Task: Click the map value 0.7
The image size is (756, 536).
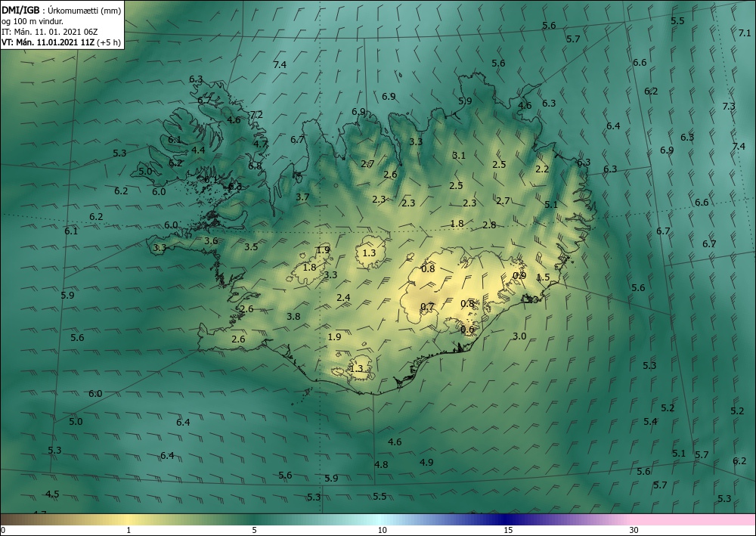Action: tap(427, 307)
